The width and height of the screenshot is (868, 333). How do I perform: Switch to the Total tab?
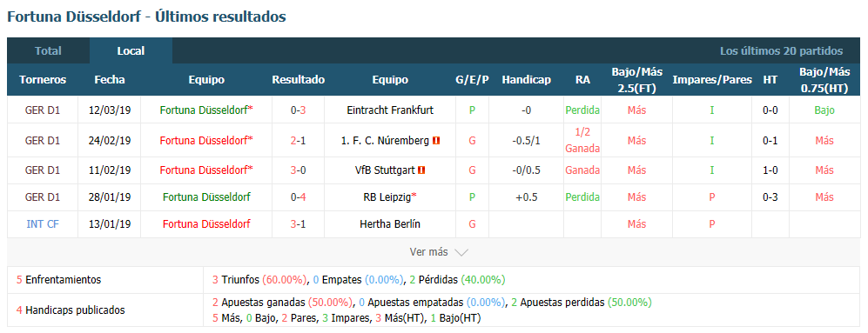[x=48, y=51]
